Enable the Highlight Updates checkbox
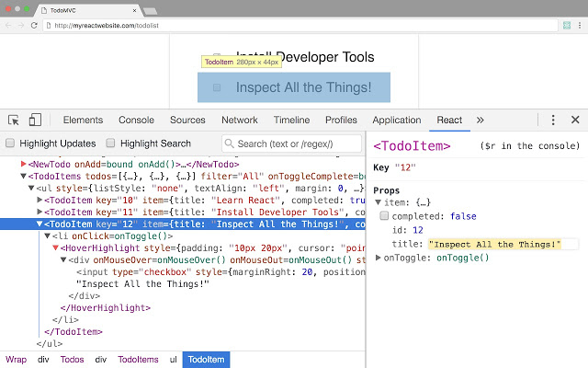The image size is (588, 368). click(x=10, y=144)
